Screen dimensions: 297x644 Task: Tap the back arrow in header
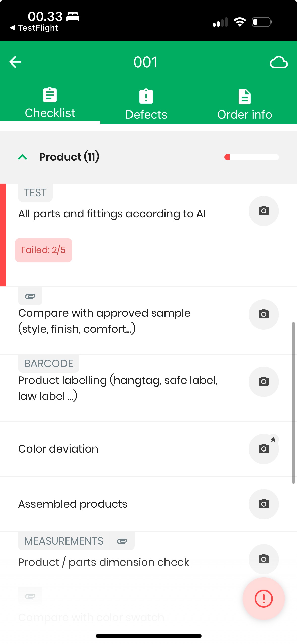click(x=15, y=62)
